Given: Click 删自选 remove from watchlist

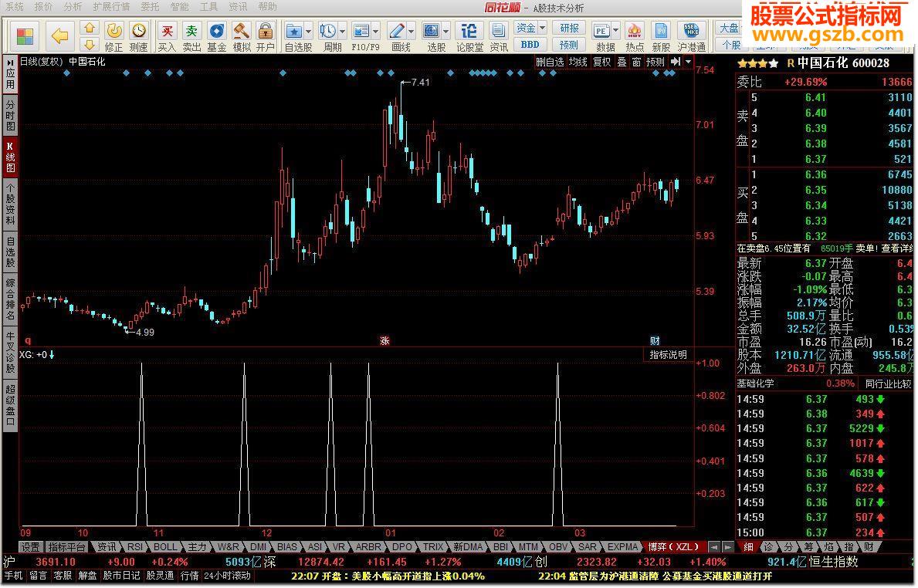Looking at the screenshot, I should pyautogui.click(x=550, y=62).
